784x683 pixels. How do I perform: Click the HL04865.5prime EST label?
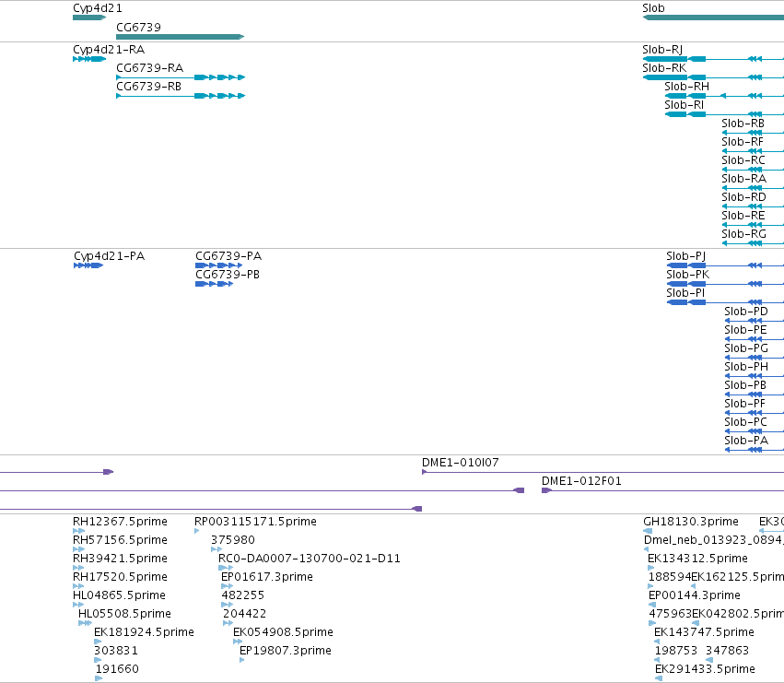[x=119, y=595]
